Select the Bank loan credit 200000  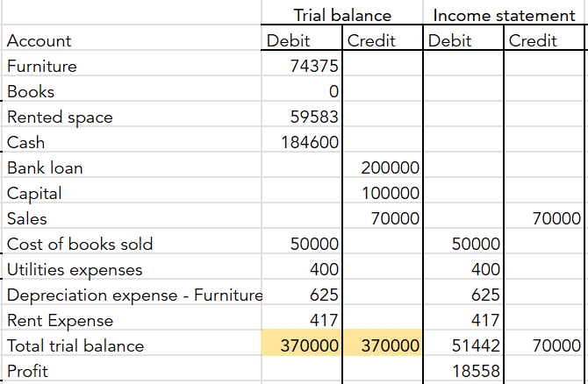point(383,165)
